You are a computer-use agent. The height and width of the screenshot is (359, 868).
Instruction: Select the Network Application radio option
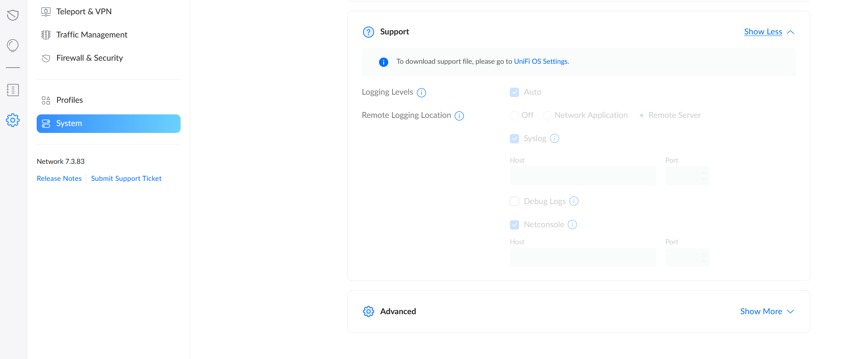[x=547, y=116]
